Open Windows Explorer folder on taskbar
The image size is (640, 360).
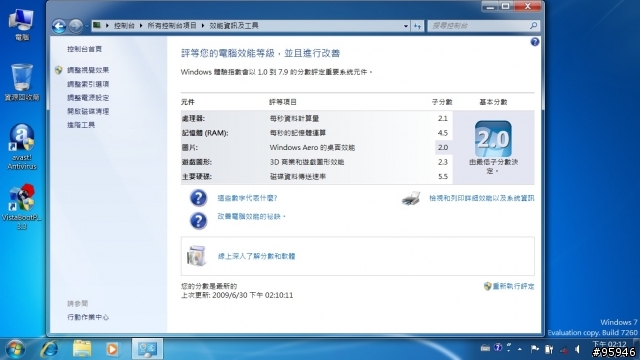[x=82, y=349]
